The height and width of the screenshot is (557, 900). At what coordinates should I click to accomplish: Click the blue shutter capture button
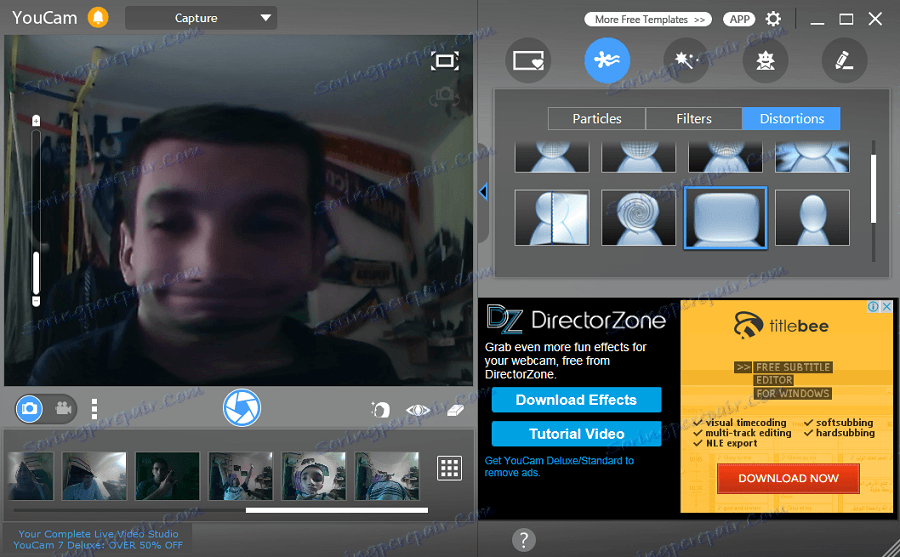pyautogui.click(x=242, y=408)
